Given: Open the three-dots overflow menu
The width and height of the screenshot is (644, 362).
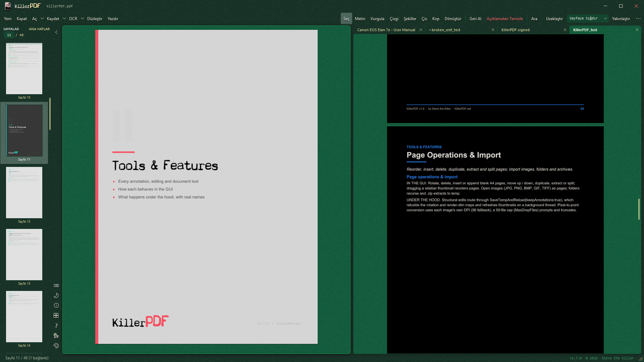Looking at the screenshot, I should pos(638,19).
